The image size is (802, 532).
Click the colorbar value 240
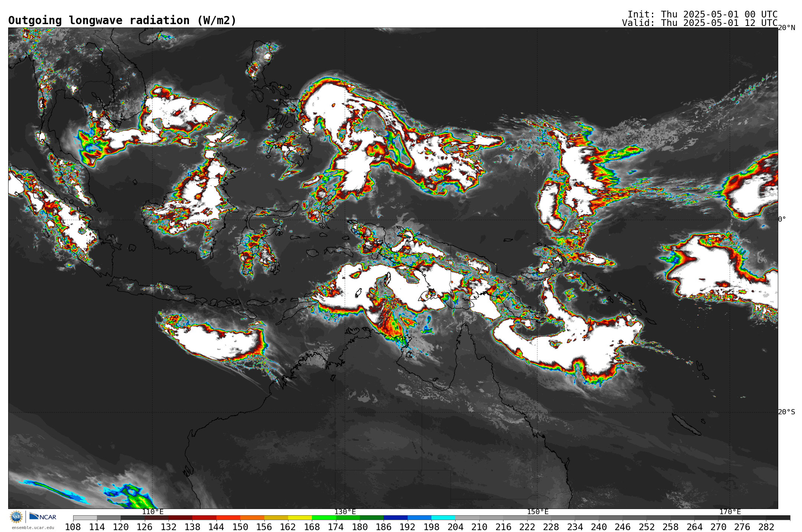pos(599,527)
